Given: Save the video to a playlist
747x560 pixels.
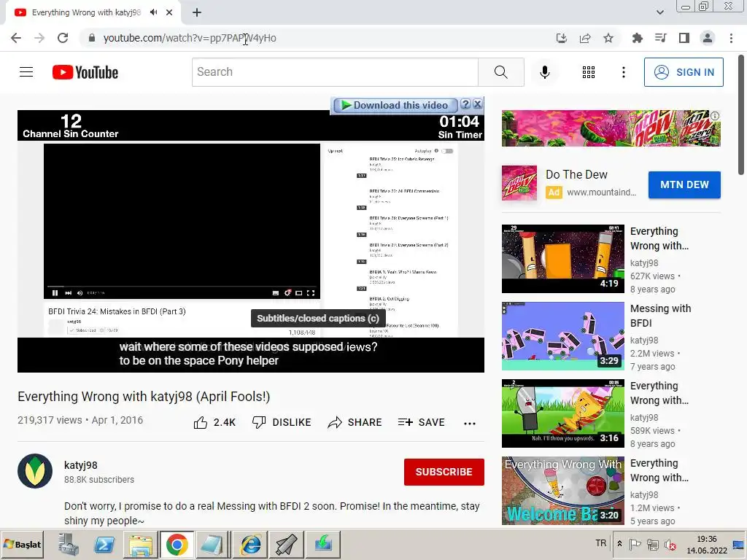Looking at the screenshot, I should [x=421, y=422].
